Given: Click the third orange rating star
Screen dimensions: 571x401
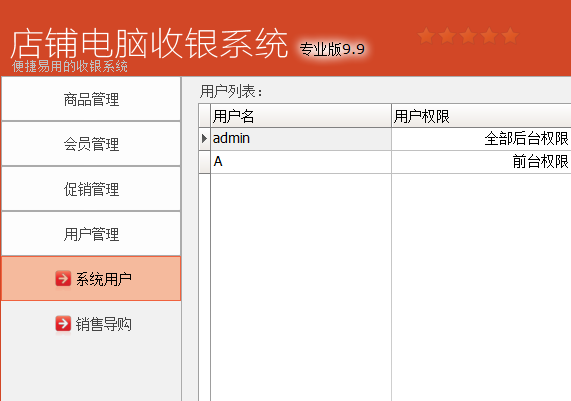Looking at the screenshot, I should pyautogui.click(x=468, y=36).
